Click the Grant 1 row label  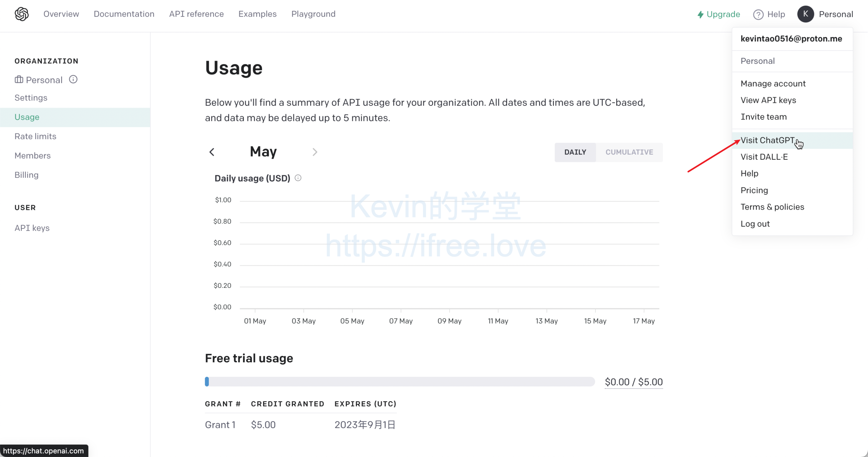220,424
